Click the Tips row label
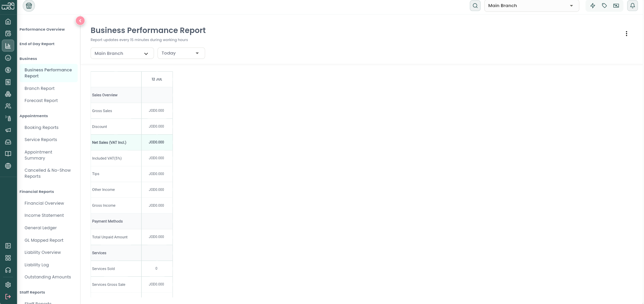Viewport: 644px width, 304px height. [96, 174]
